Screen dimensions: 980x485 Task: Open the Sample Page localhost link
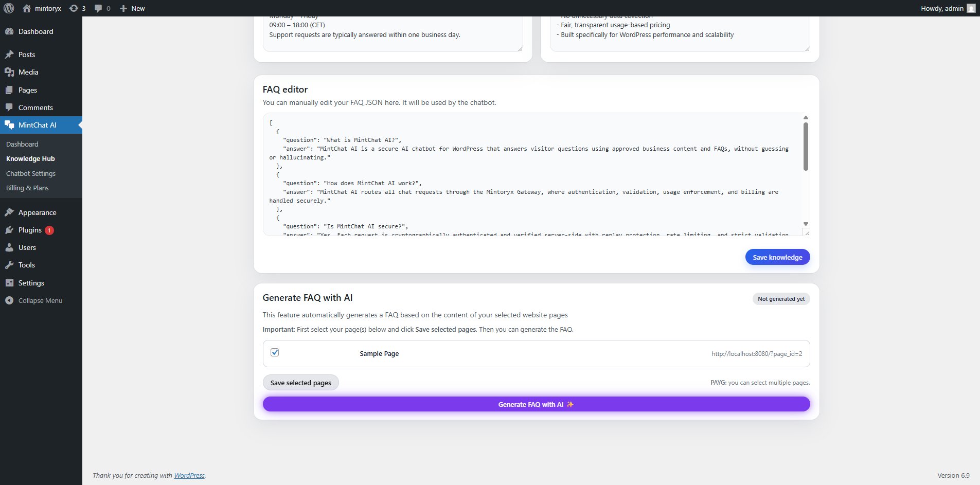pyautogui.click(x=757, y=353)
